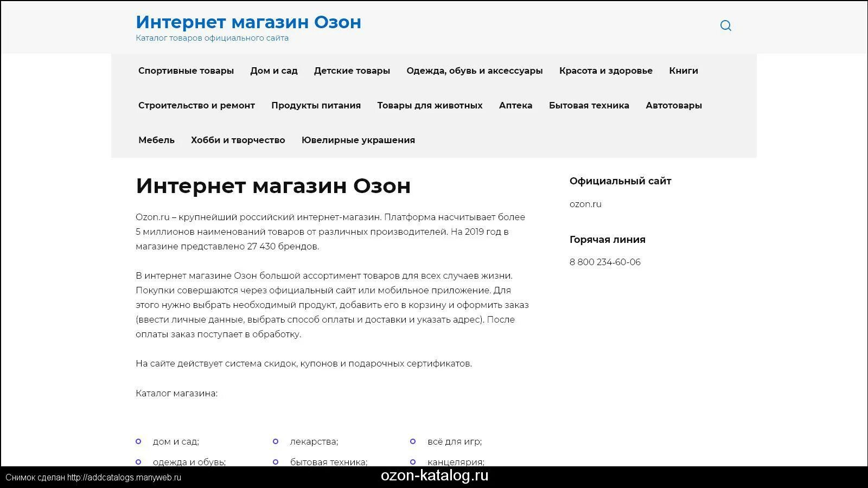Open the Мебель category
Viewport: 868px width, 488px height.
click(x=156, y=140)
